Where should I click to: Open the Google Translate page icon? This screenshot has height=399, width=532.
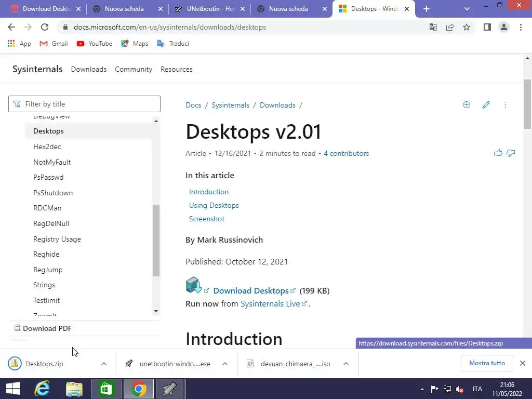[x=433, y=27]
